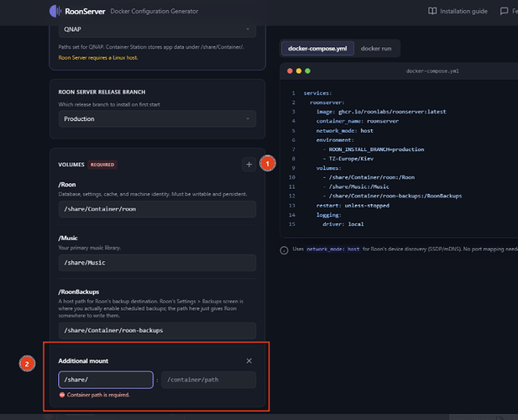Switch to the docker-compose.yml tab

(317, 49)
